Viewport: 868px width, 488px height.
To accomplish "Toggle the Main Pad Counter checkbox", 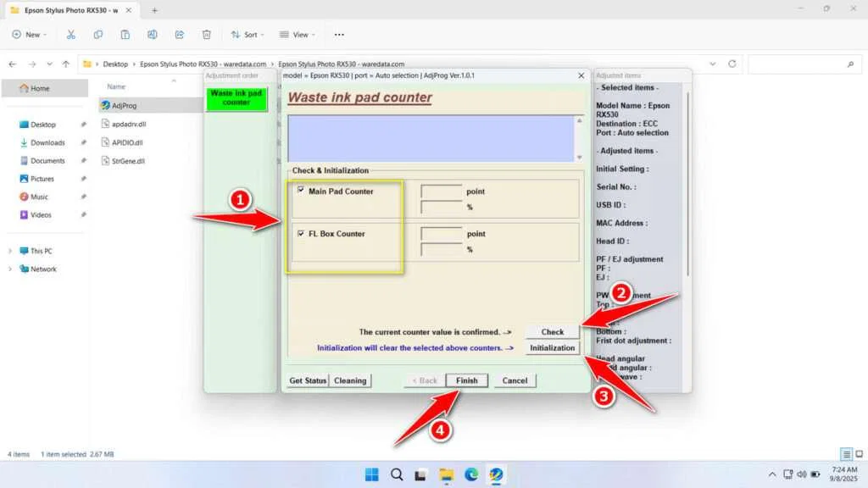I will [301, 191].
